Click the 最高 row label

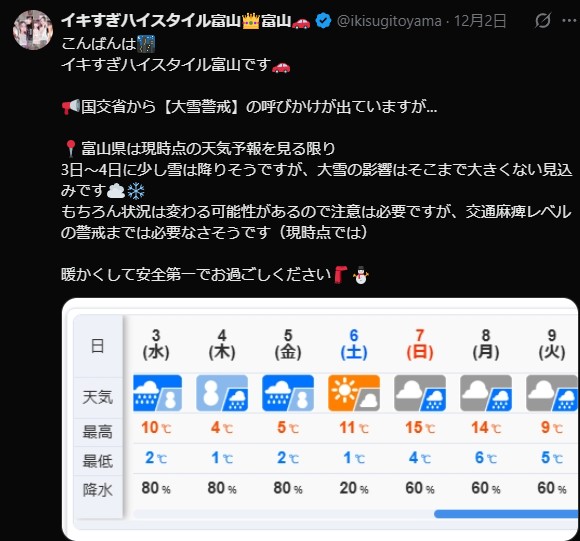[98, 432]
